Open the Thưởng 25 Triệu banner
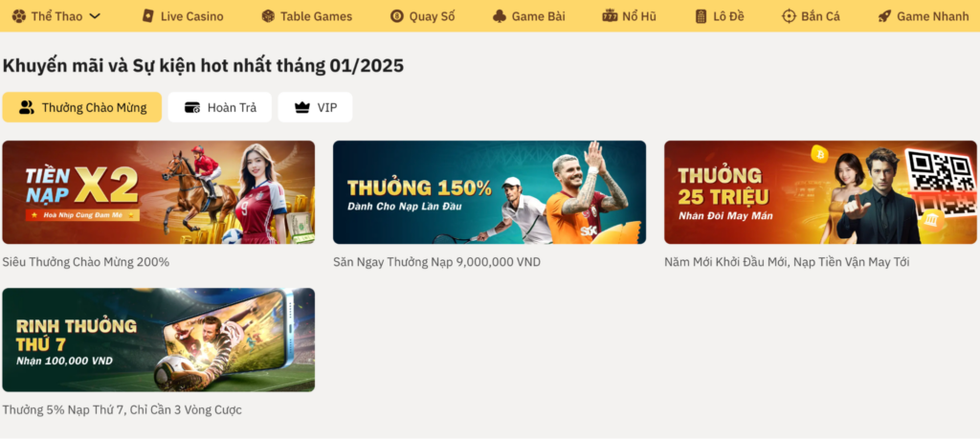 (x=820, y=192)
